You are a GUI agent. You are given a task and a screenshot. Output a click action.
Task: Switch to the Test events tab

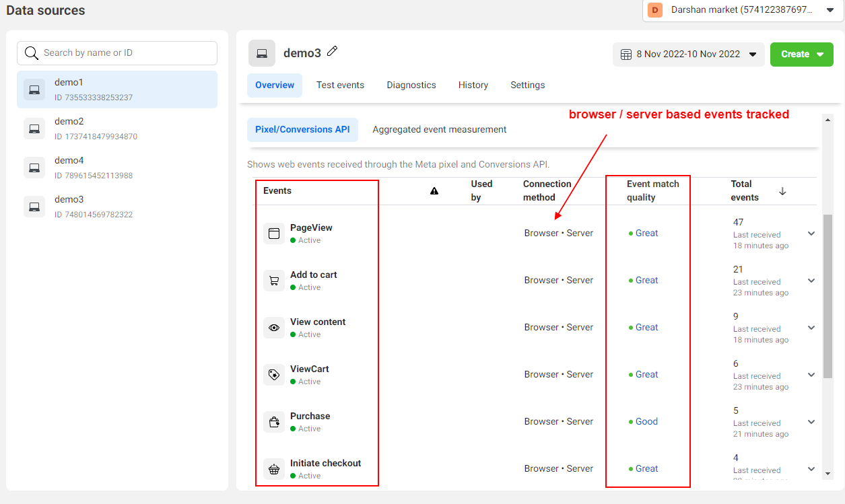[x=340, y=85]
